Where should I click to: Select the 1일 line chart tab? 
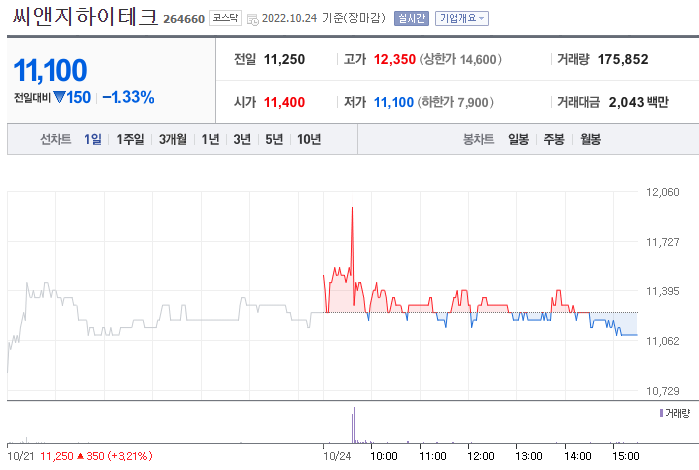(x=93, y=140)
